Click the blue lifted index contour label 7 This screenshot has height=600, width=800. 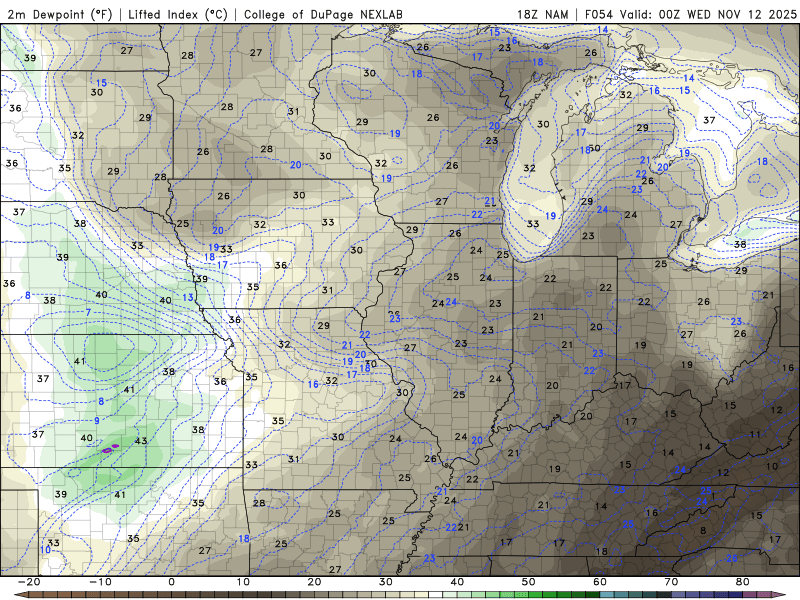click(88, 312)
